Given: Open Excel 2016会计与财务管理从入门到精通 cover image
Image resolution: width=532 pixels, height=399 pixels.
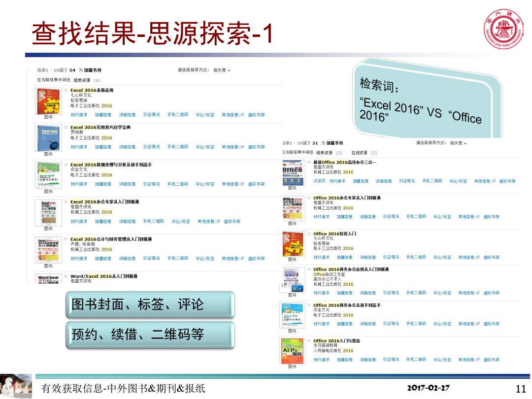Looking at the screenshot, I should pos(49,250).
